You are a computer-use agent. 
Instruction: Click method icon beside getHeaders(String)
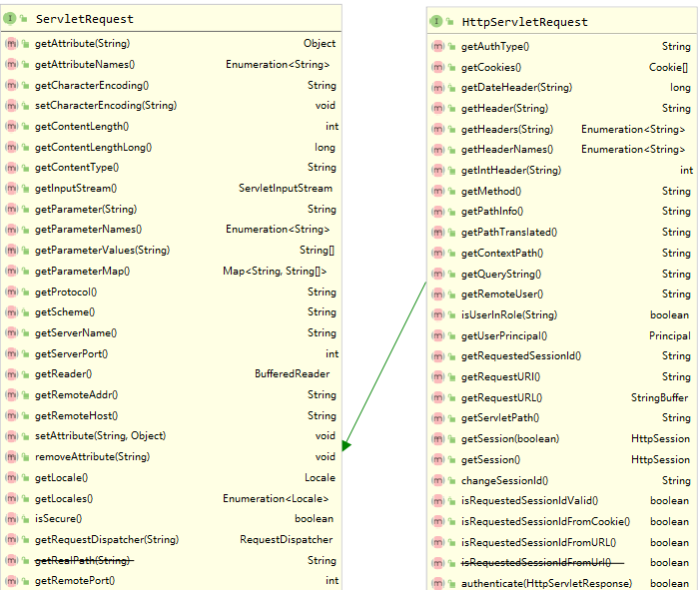point(438,130)
